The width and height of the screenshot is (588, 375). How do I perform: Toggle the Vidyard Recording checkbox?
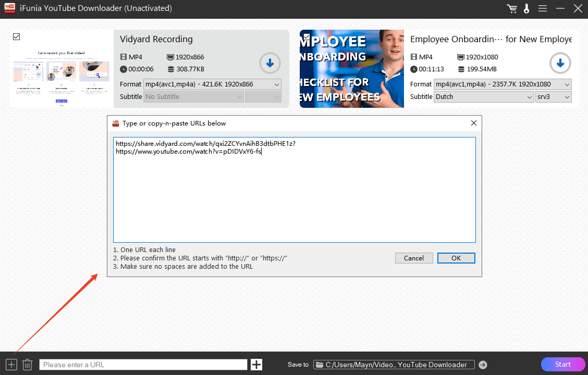coord(16,37)
